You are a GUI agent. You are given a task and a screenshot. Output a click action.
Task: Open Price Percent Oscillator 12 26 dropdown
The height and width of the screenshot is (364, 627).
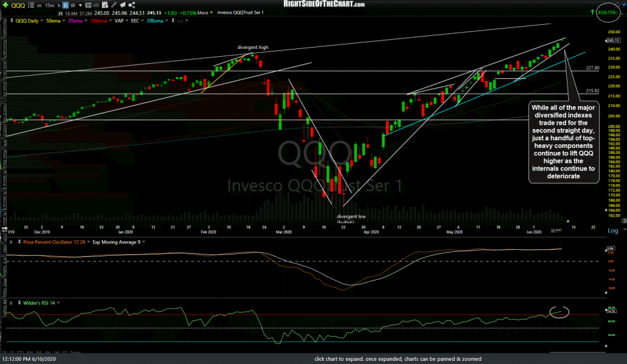click(x=88, y=242)
